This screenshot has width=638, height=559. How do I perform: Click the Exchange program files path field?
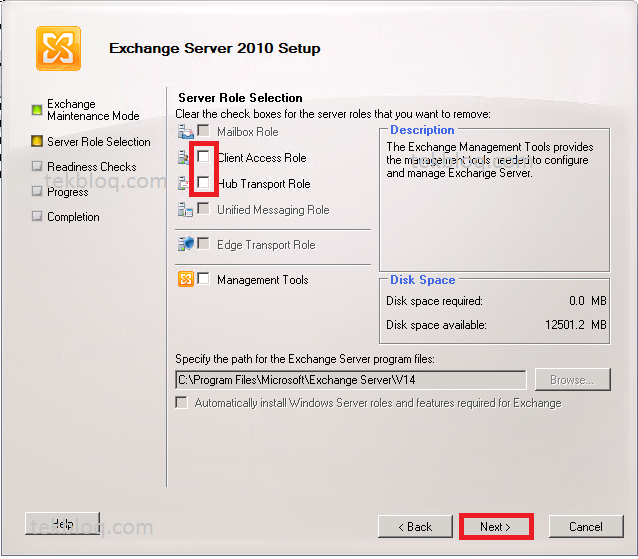(351, 380)
